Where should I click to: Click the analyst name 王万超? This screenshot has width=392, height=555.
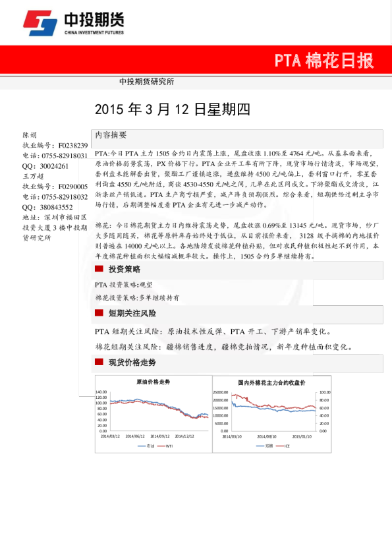pos(33,176)
